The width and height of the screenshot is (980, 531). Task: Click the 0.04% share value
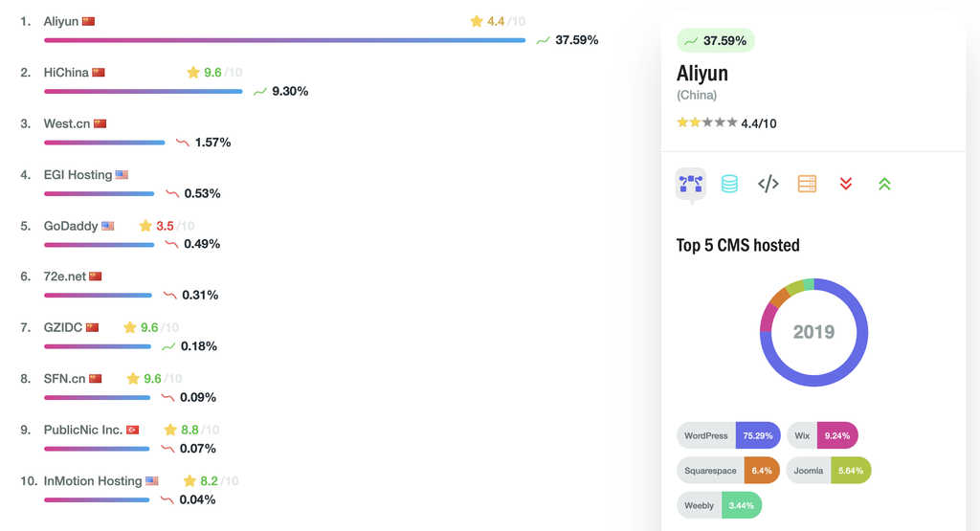(197, 499)
